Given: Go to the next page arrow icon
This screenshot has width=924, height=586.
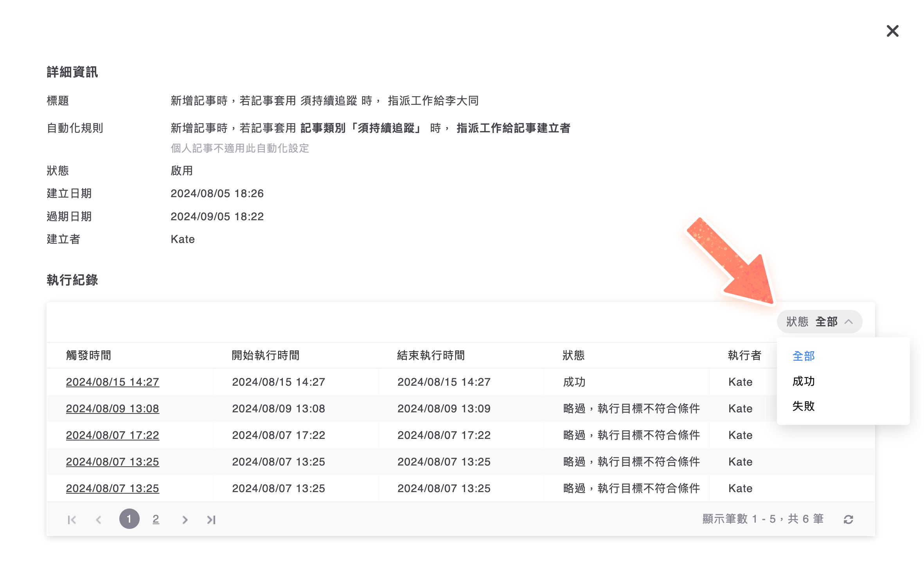Looking at the screenshot, I should click(x=184, y=519).
